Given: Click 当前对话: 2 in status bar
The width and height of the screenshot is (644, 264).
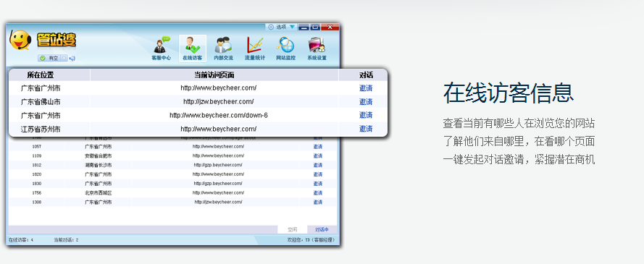Looking at the screenshot, I should pyautogui.click(x=66, y=240).
